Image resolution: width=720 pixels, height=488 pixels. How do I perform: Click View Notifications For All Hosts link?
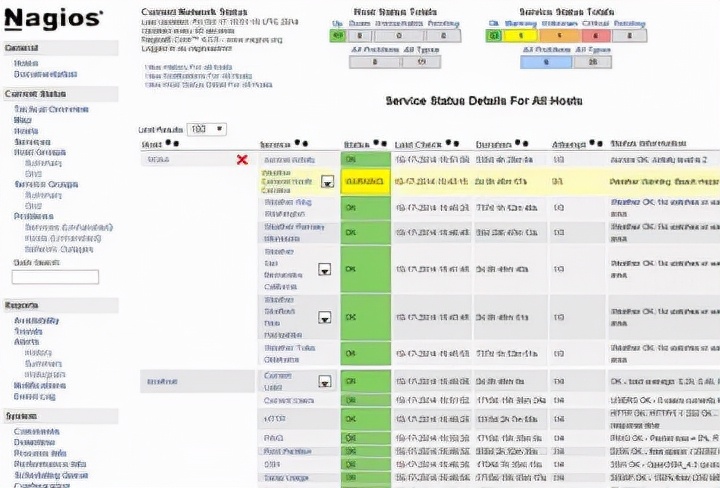(208, 75)
